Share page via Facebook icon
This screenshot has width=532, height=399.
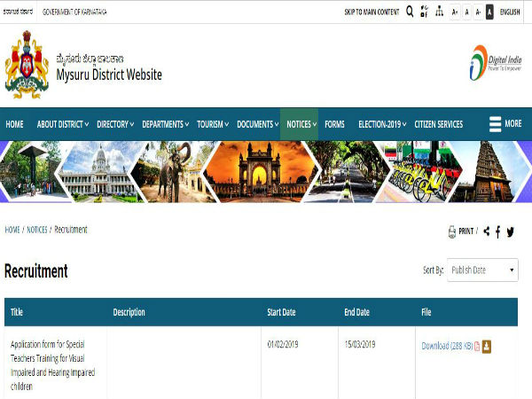(x=498, y=231)
